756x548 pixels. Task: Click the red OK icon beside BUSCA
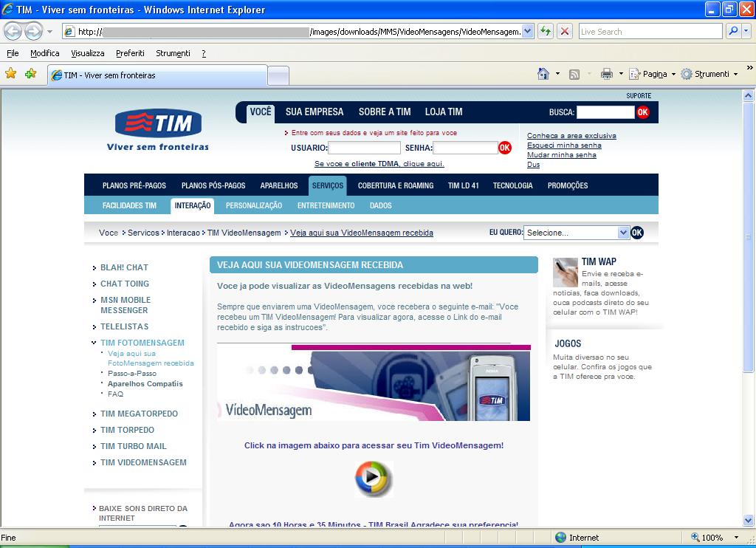(643, 112)
